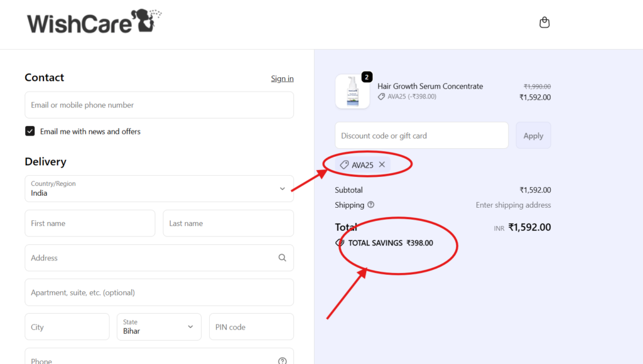643x364 pixels.
Task: Focus the Apartment, suite, etc. field
Action: click(x=159, y=292)
